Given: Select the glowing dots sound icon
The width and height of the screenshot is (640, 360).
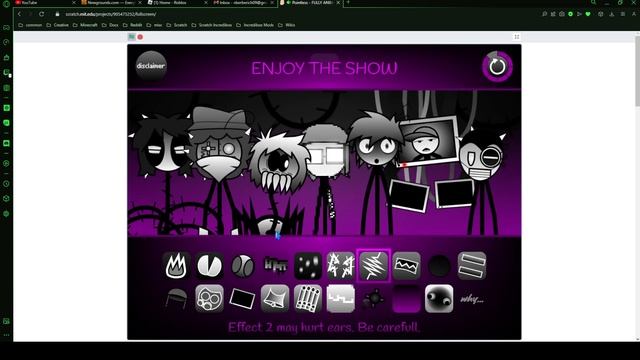Looking at the screenshot, I should pyautogui.click(x=308, y=266).
